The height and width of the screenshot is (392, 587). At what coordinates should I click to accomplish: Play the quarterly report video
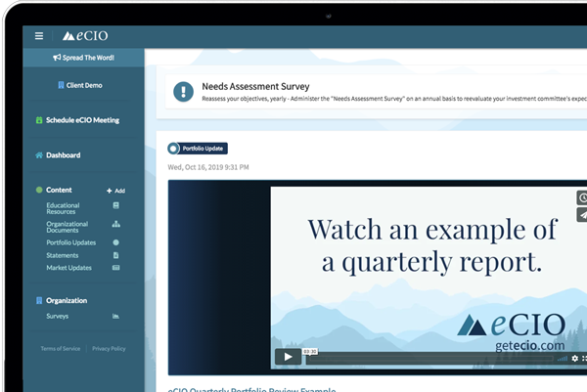[288, 357]
